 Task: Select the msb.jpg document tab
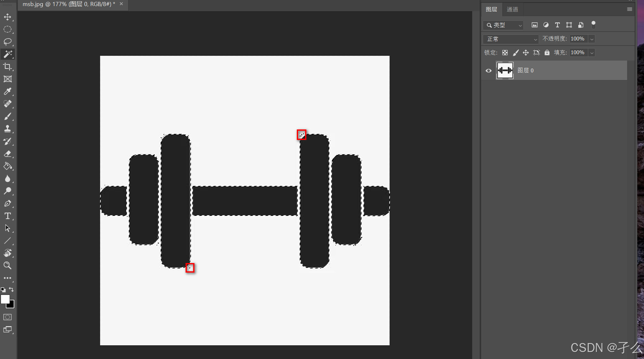[x=69, y=4]
